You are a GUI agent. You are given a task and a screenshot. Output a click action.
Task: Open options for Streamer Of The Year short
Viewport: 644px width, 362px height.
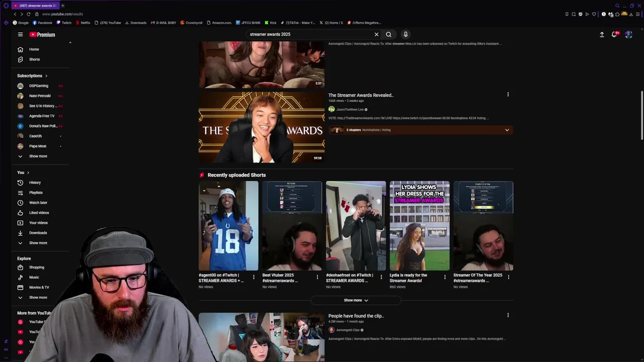click(x=508, y=277)
